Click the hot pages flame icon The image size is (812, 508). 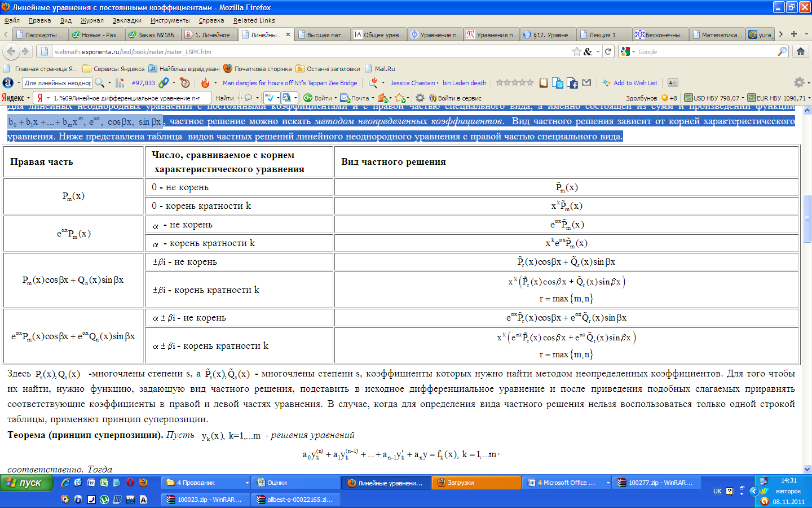click(205, 83)
